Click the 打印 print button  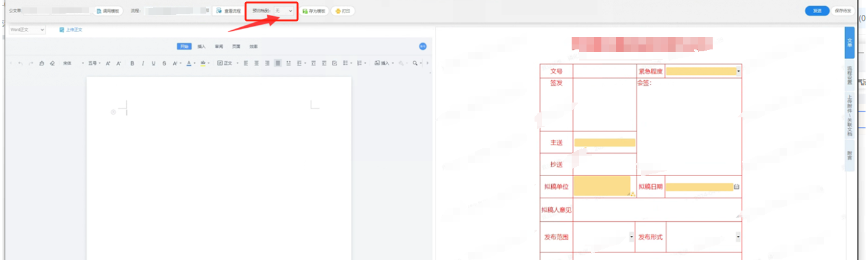(x=343, y=10)
